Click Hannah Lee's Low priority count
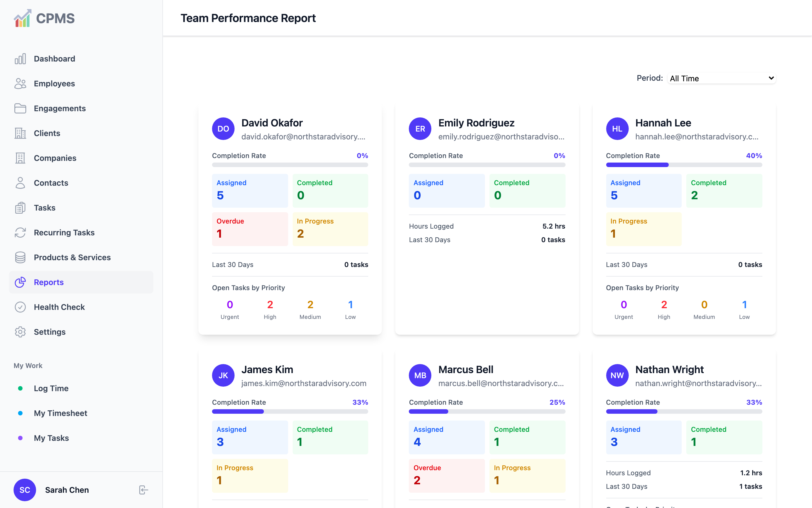Screen dimensions: 812x508 [x=744, y=305]
